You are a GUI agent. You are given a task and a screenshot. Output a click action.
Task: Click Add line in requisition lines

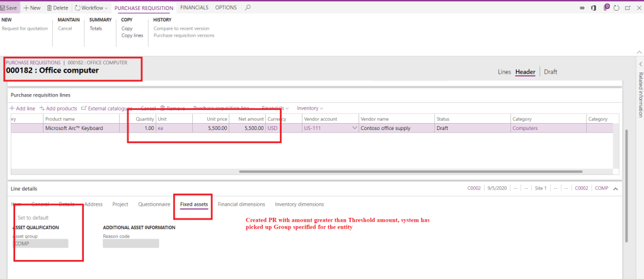pos(22,109)
